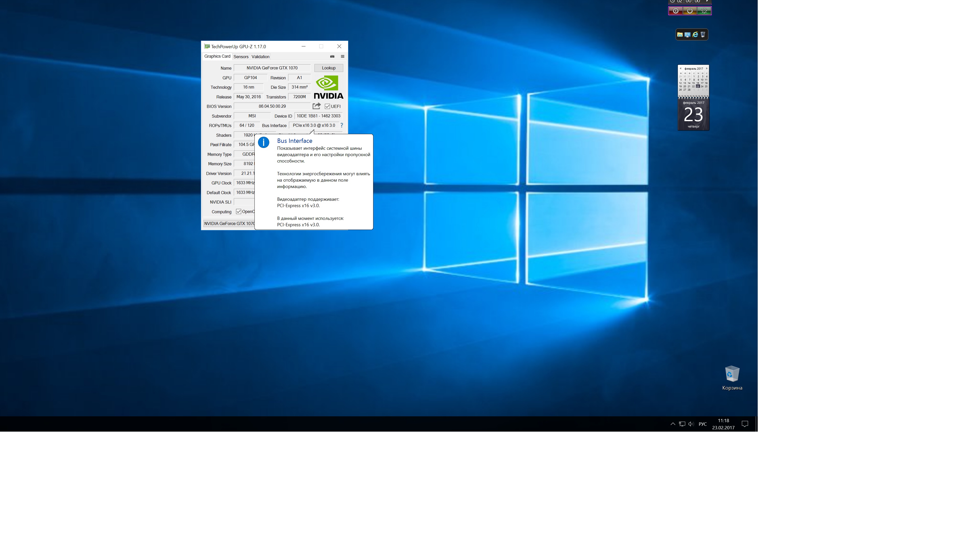The height and width of the screenshot is (551, 980).
Task: Open File Explorer from the small dock
Action: (x=680, y=35)
